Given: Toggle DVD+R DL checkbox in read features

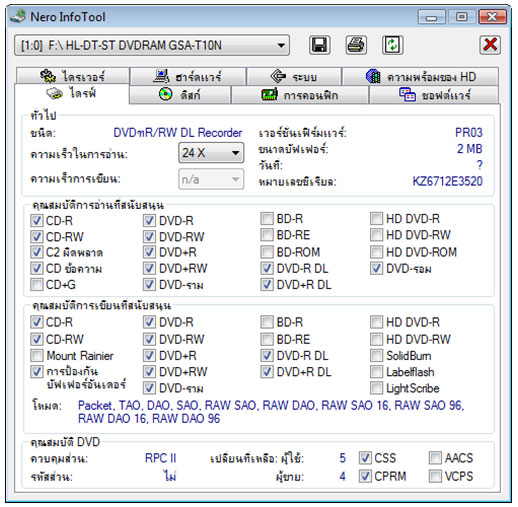Looking at the screenshot, I should click(x=267, y=284).
